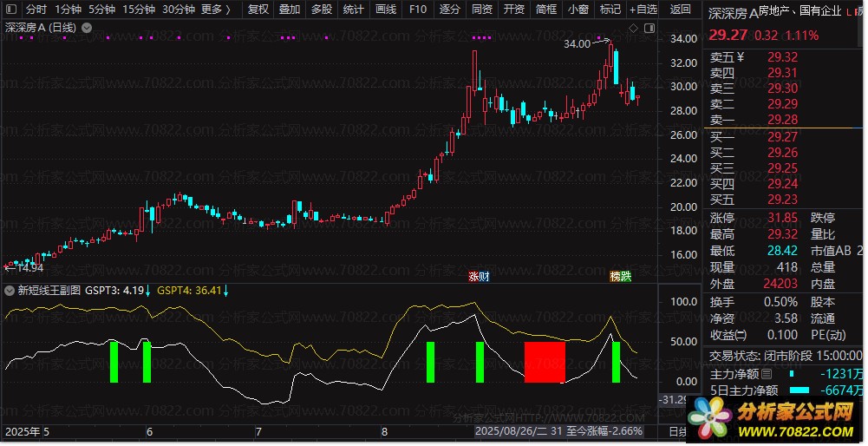Click the 交易状态 闭市阶段 status line

(x=786, y=356)
